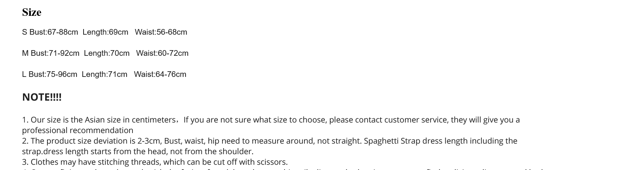The width and height of the screenshot is (644, 170).
Task: Select Length:70cm in the M row
Action: pyautogui.click(x=107, y=53)
